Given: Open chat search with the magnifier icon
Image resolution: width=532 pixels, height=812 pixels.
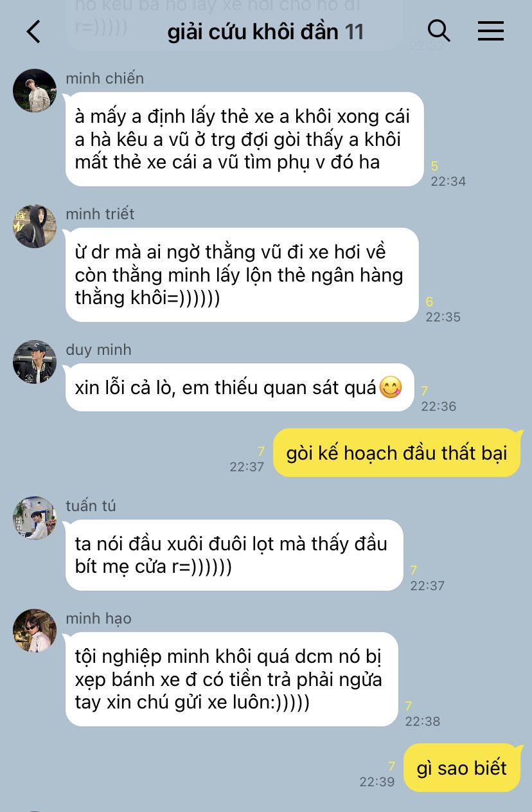Looking at the screenshot, I should (439, 30).
